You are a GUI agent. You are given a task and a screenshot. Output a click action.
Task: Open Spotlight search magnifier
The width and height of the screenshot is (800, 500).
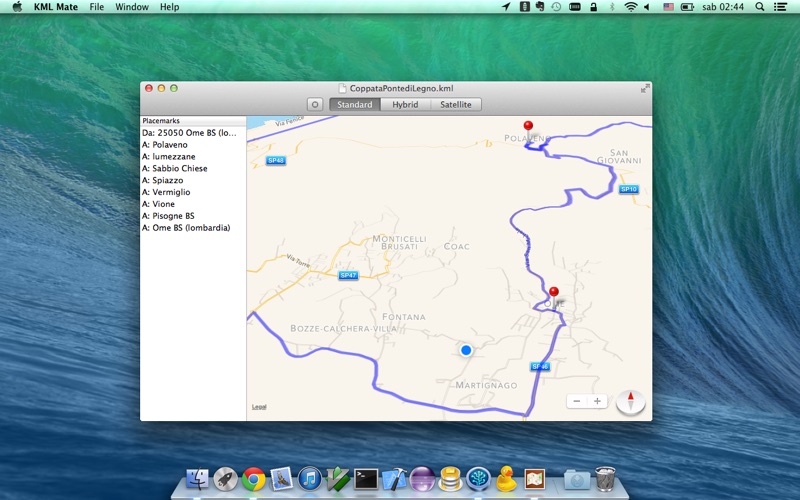point(760,7)
